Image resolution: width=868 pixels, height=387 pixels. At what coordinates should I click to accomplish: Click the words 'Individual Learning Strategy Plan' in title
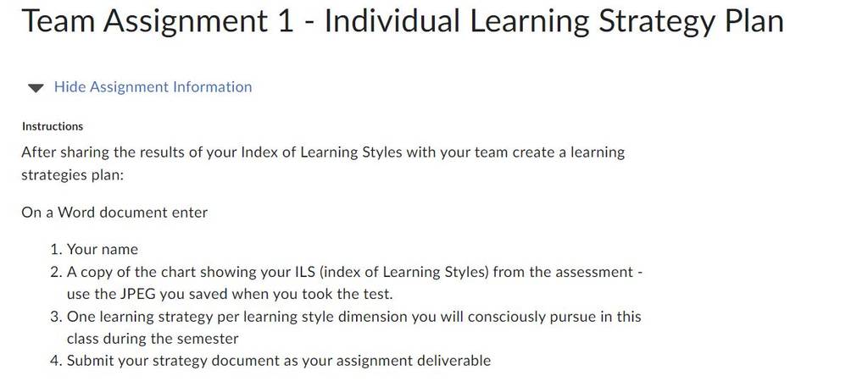[x=554, y=21]
